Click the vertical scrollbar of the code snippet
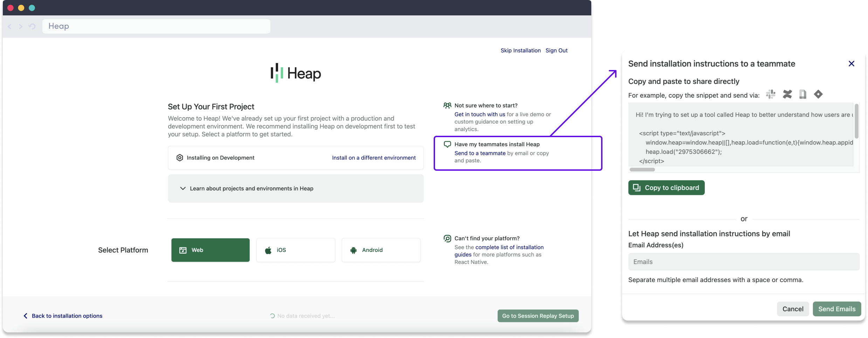The width and height of the screenshot is (868, 338). pos(856,121)
